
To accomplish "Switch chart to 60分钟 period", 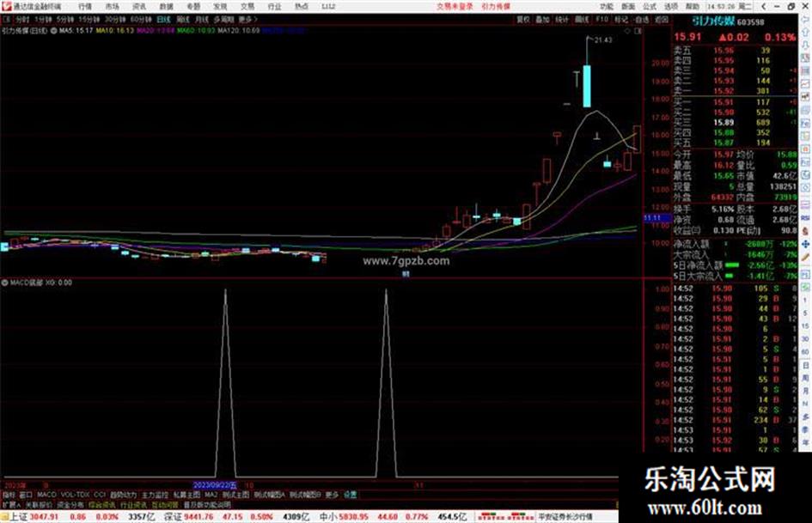I will [141, 19].
